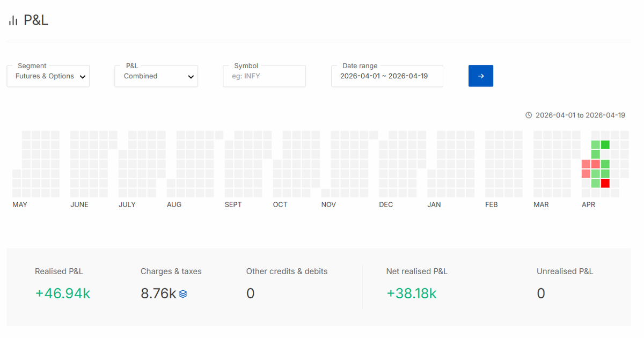The image size is (644, 338).
Task: Click the blue arrow submit button
Action: (480, 76)
